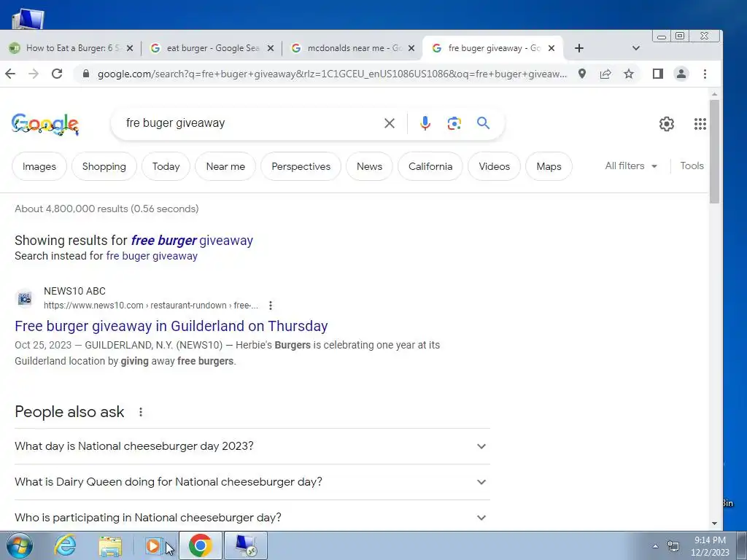747x560 pixels.
Task: Open File Explorer from taskbar
Action: [110, 546]
